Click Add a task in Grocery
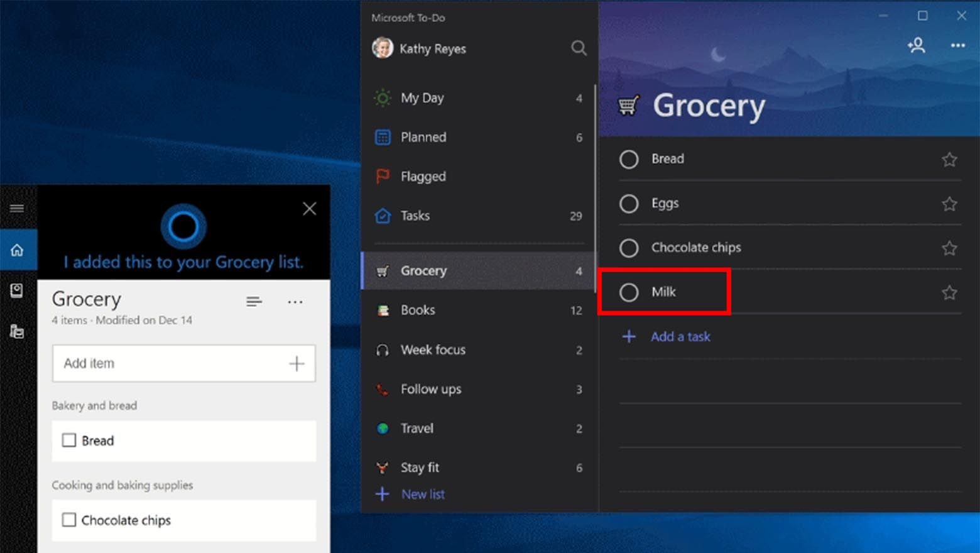This screenshot has height=553, width=980. [x=666, y=337]
